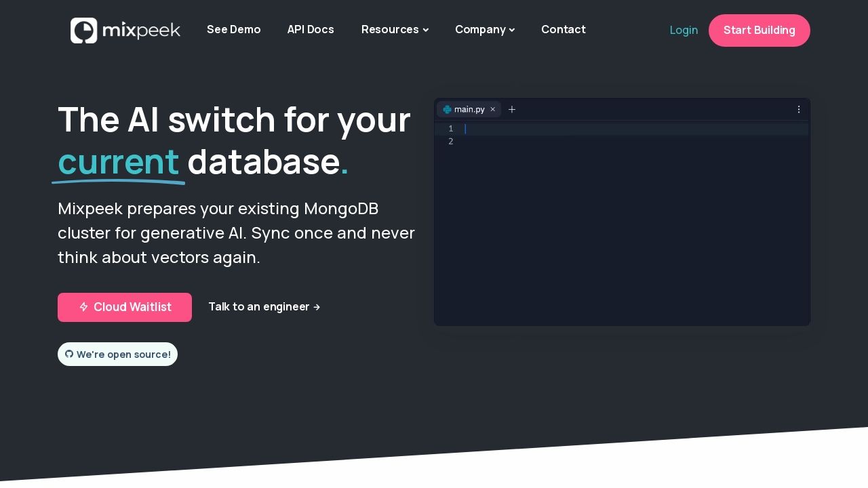Expand the Resources dropdown menu
This screenshot has width=868, height=488.
click(x=395, y=29)
